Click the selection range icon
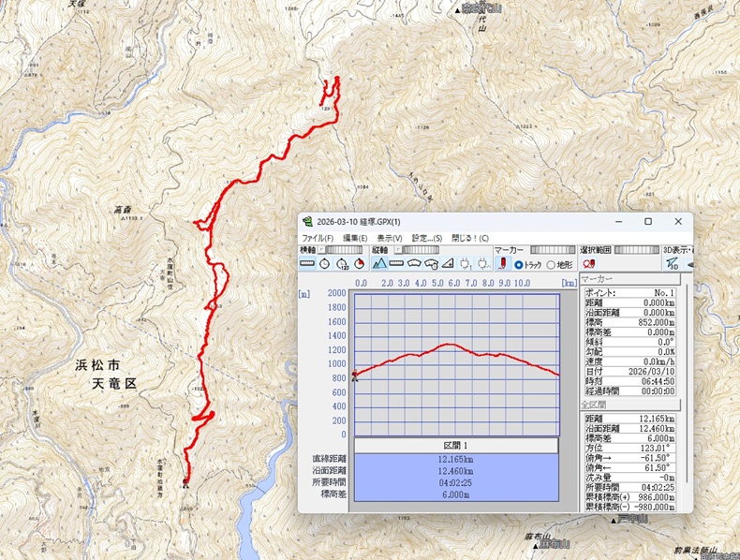This screenshot has height=560, width=740. 590,264
